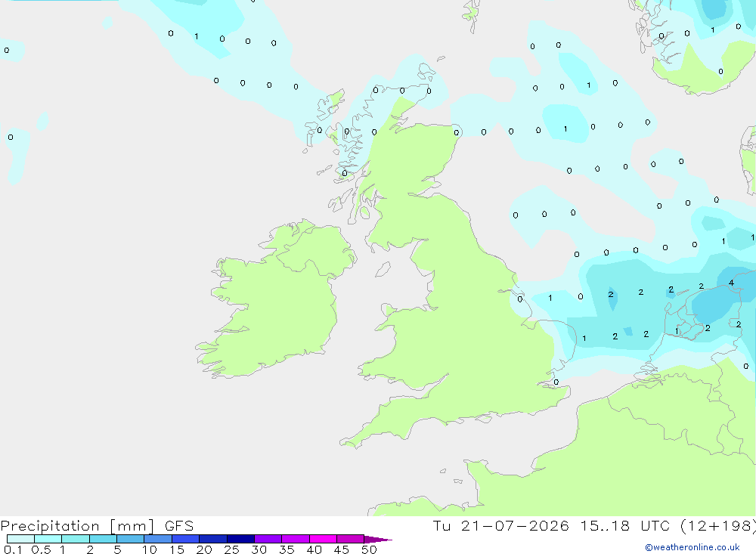Click the 0.1–0.5 mm palest legend swatch
This screenshot has height=554, width=756.
tap(20, 539)
